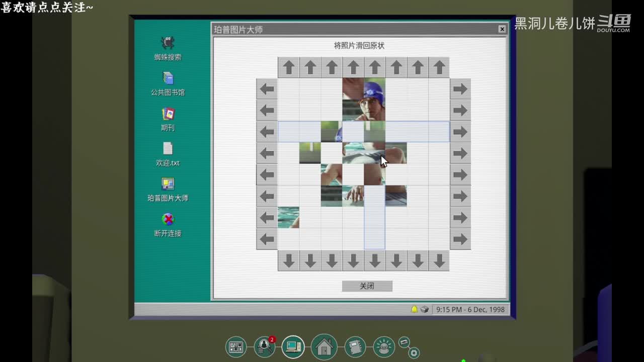Click the yellow notification bell in taskbar
644x362 pixels.
[x=415, y=309]
